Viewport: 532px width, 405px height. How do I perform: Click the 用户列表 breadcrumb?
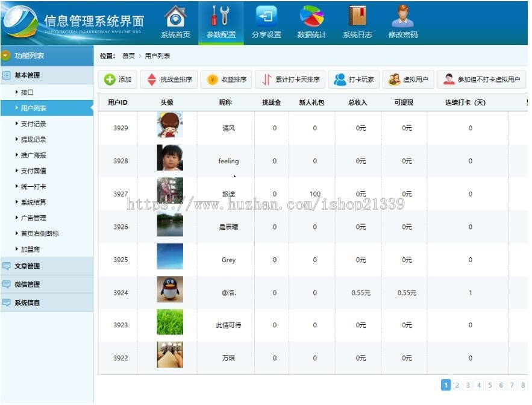tap(157, 55)
